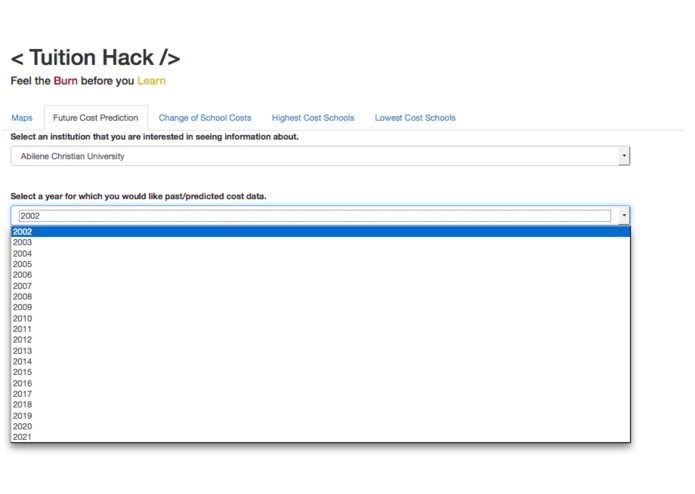Select 2004 in the year list
Image resolution: width=695 pixels, height=494 pixels.
coord(320,253)
